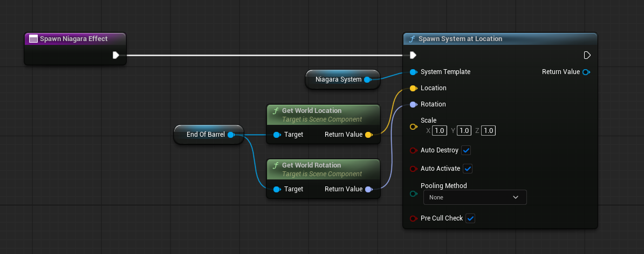Viewport: 644px width, 254px height.
Task: Uncheck the Auto Destroy checkbox
Action: [466, 151]
